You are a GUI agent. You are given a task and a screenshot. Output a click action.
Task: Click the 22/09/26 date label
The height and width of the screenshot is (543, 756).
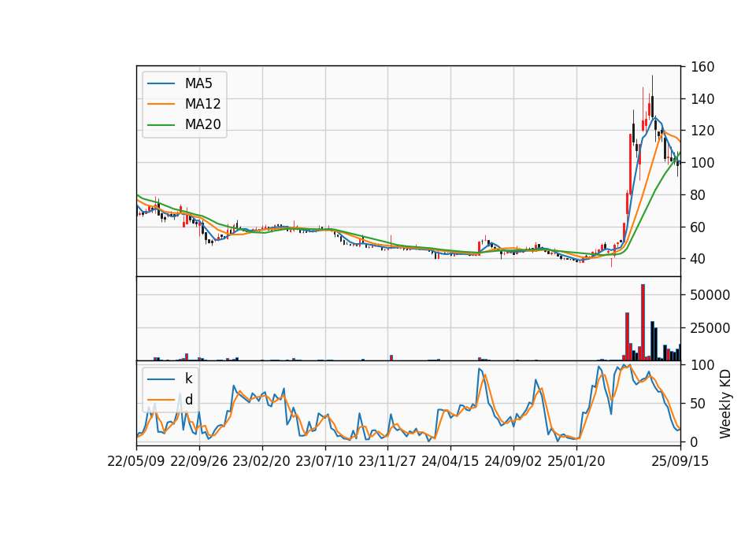pos(199,461)
